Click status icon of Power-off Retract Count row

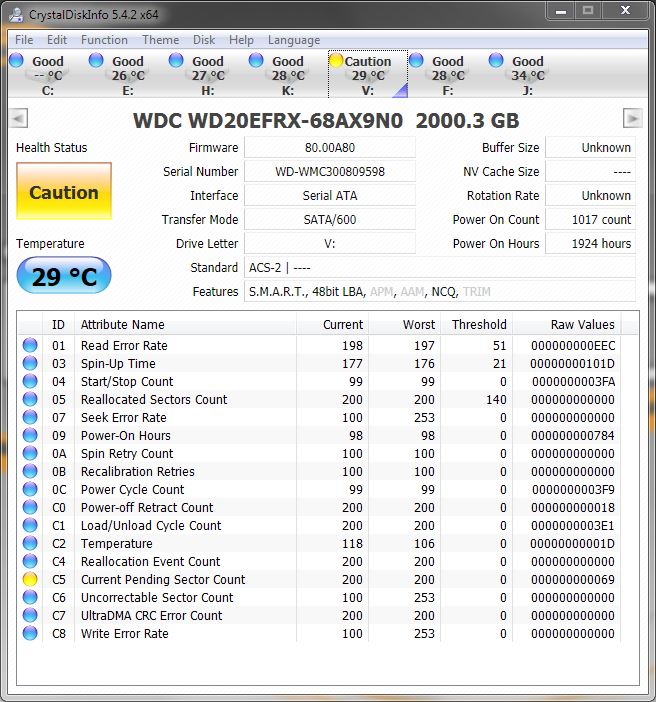coord(30,507)
